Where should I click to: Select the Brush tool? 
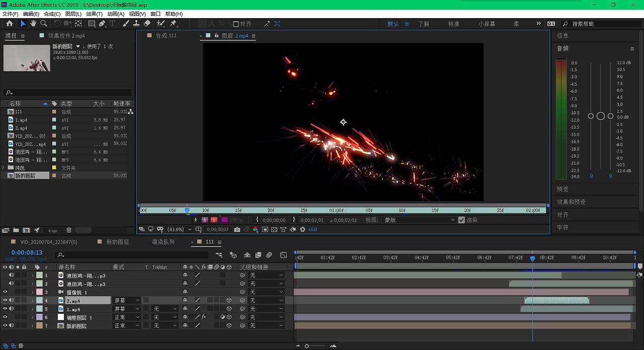126,24
